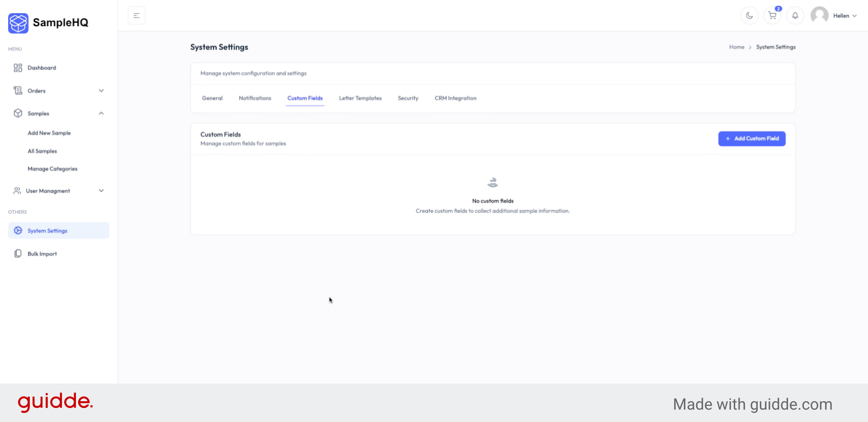Open the Home breadcrumb link
Viewport: 868px width, 422px height.
click(736, 47)
